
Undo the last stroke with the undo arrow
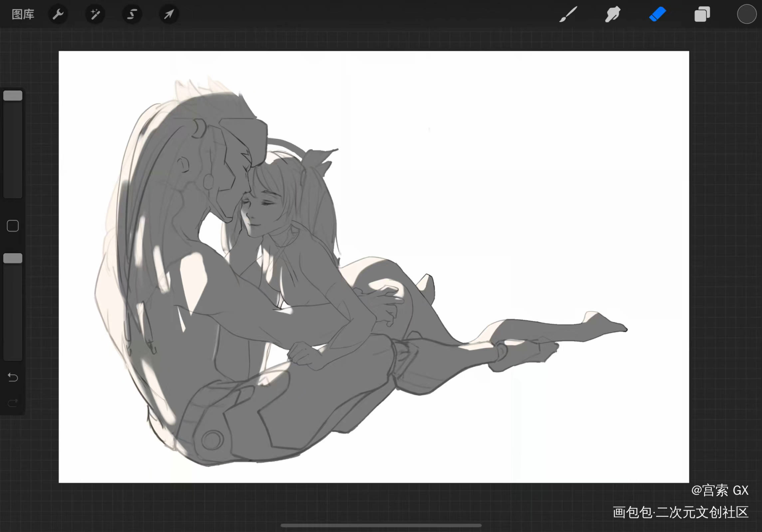[x=13, y=377]
